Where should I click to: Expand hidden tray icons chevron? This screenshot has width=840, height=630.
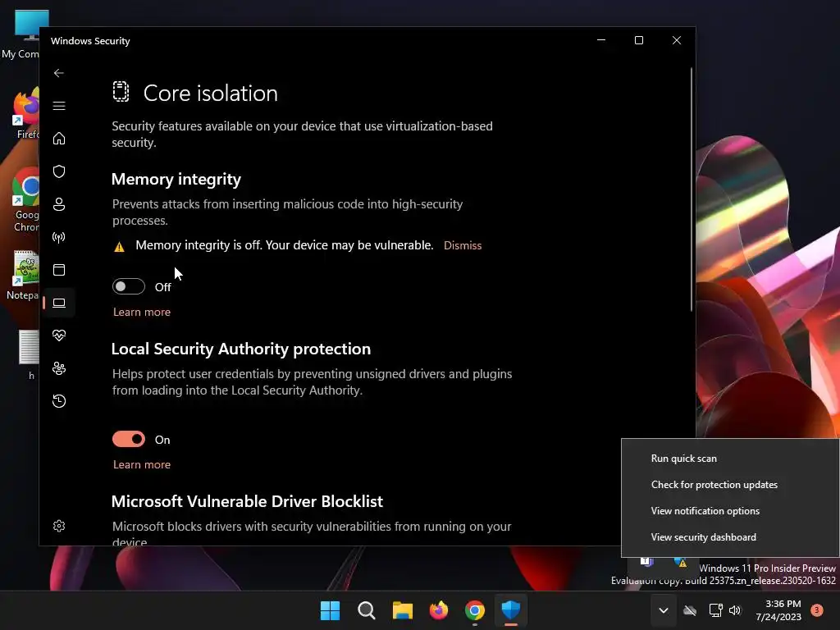click(x=663, y=610)
